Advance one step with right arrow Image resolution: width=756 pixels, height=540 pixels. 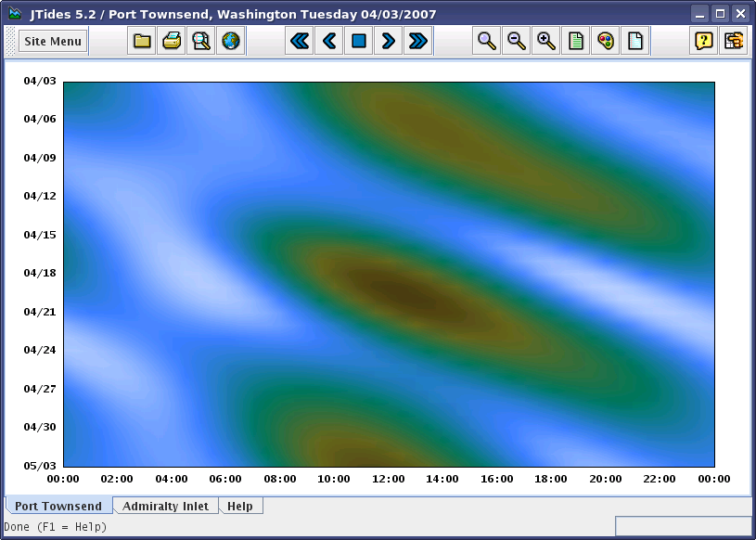389,41
